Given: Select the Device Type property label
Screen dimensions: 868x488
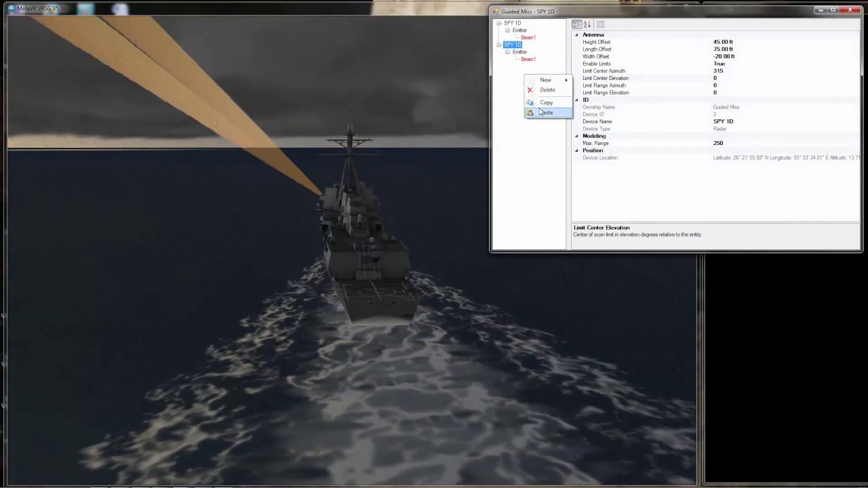Looking at the screenshot, I should (596, 129).
